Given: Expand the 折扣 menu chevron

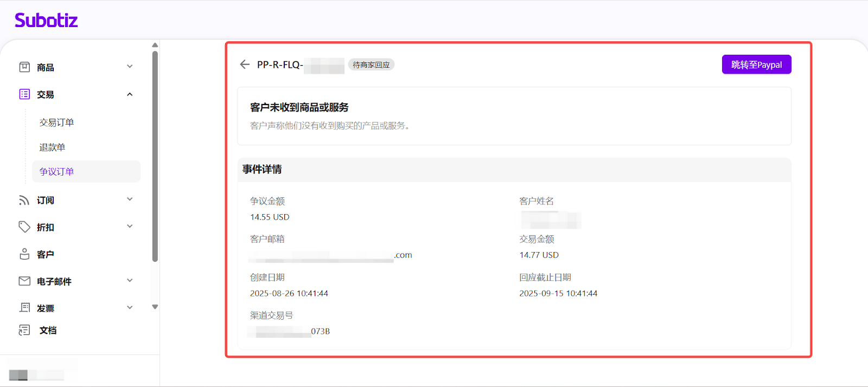Looking at the screenshot, I should point(130,227).
